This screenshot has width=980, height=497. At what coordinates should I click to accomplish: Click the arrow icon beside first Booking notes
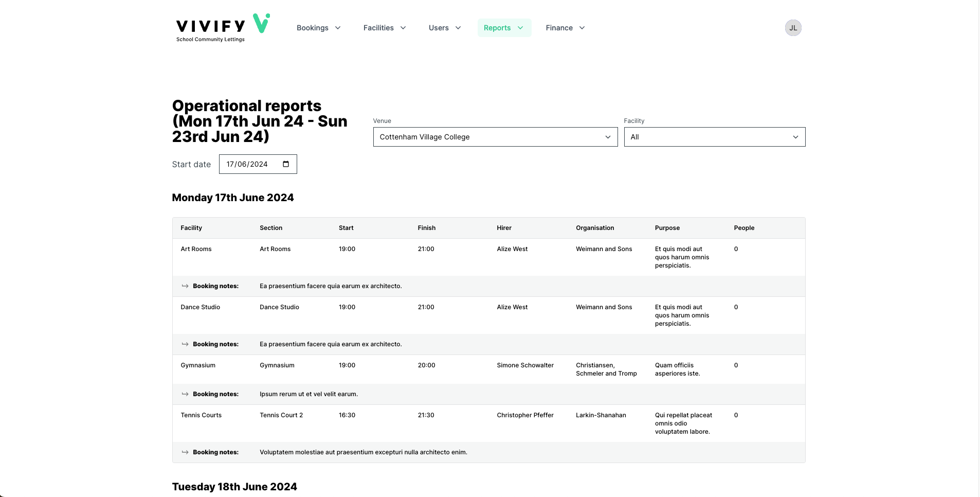point(185,286)
